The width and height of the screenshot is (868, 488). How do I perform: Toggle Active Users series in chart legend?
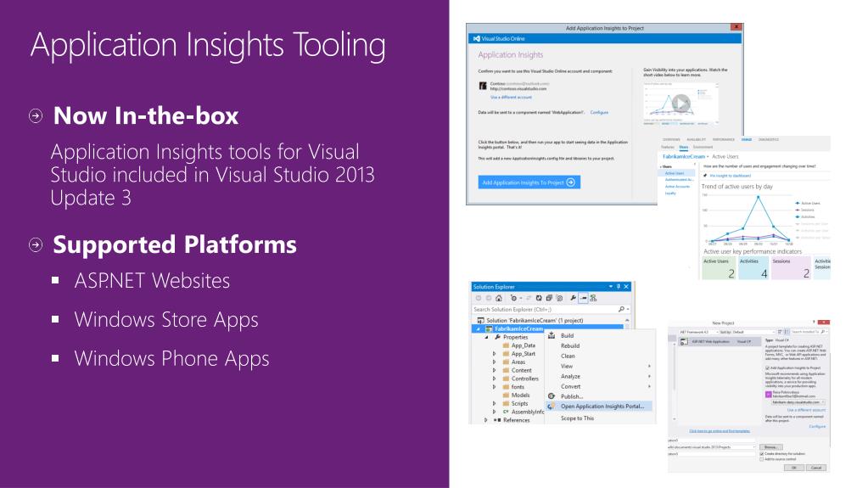pyautogui.click(x=809, y=204)
